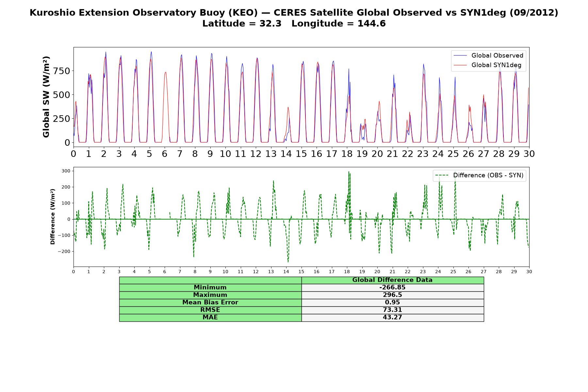Click the blue line sample in legend
This screenshot has width=588, height=392.
460,56
